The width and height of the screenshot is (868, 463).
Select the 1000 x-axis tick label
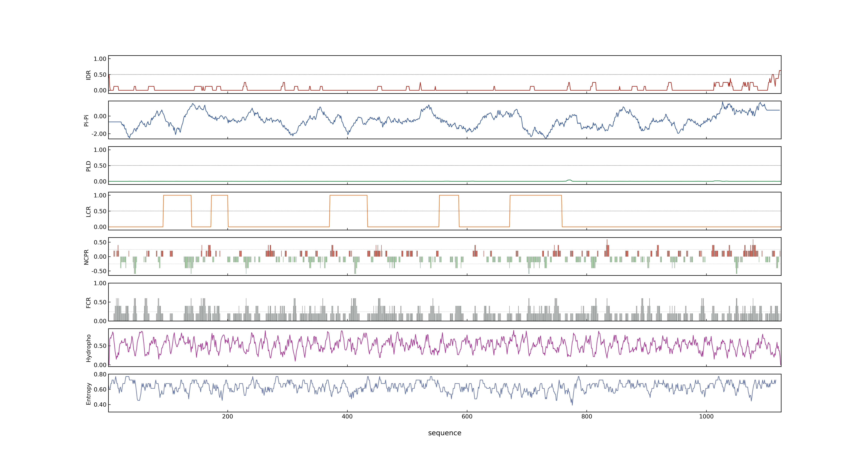click(706, 416)
